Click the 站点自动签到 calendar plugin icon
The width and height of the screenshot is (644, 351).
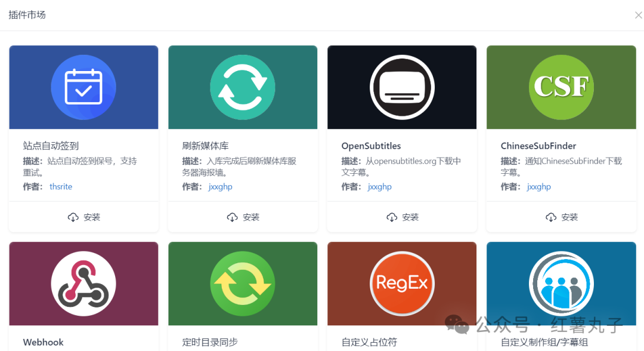click(83, 87)
